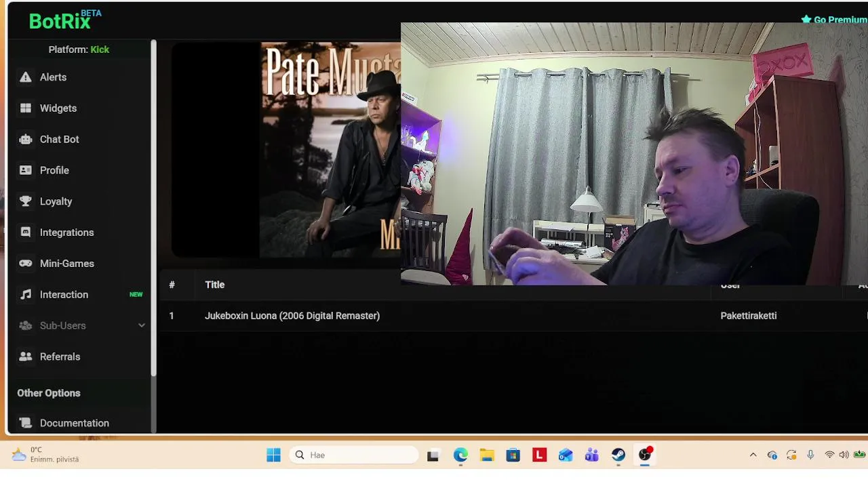Image resolution: width=868 pixels, height=488 pixels.
Task: Open Task View on the taskbar
Action: click(433, 455)
